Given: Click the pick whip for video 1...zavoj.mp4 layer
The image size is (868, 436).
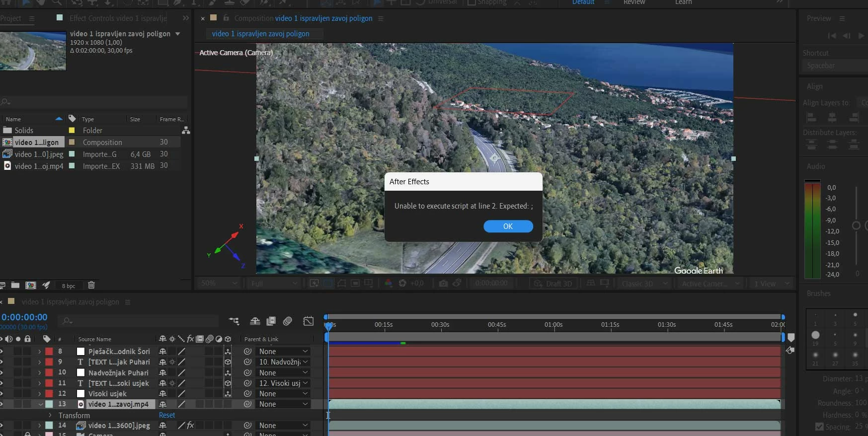Looking at the screenshot, I should (x=247, y=404).
